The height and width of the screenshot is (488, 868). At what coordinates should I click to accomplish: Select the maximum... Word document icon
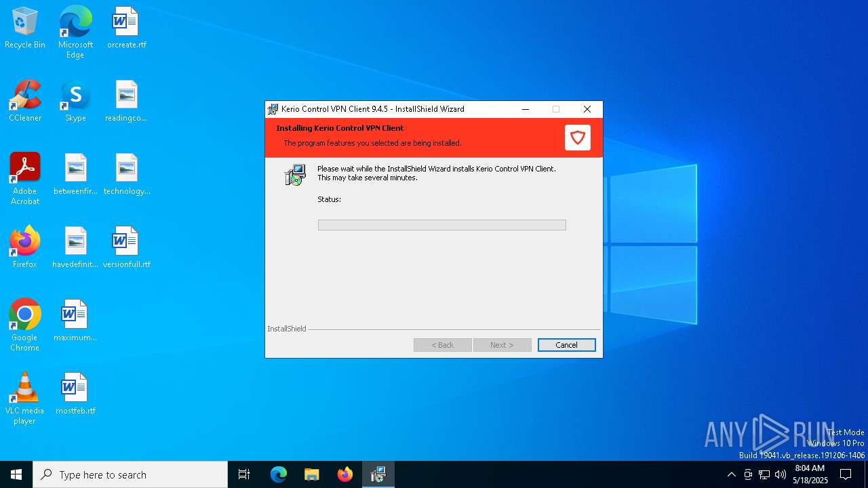[x=75, y=321]
